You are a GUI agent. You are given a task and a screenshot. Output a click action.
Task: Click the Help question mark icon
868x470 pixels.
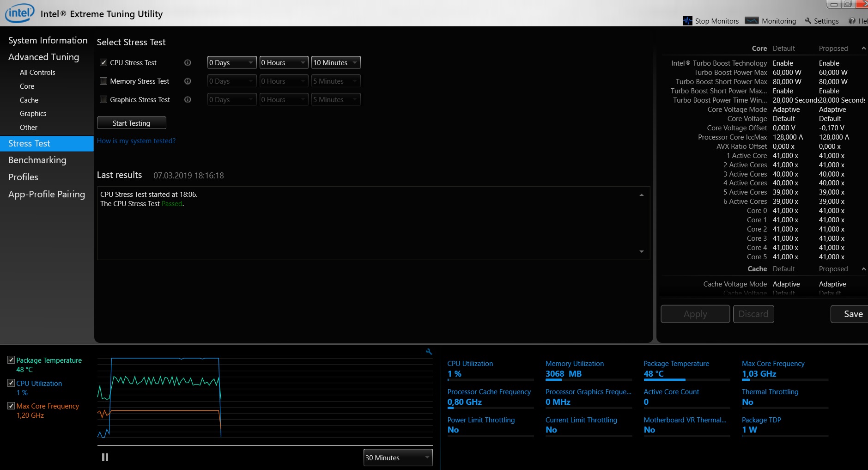coord(852,21)
